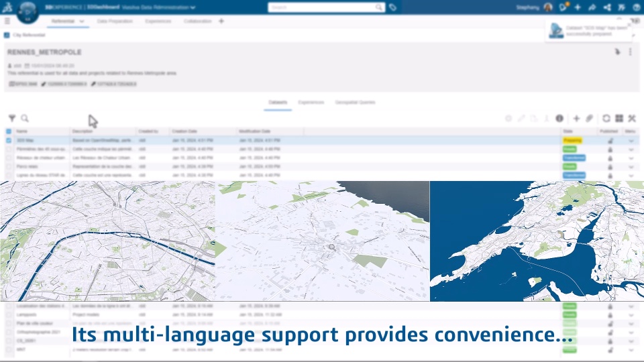Add a new dashboard tab with plus

click(221, 21)
